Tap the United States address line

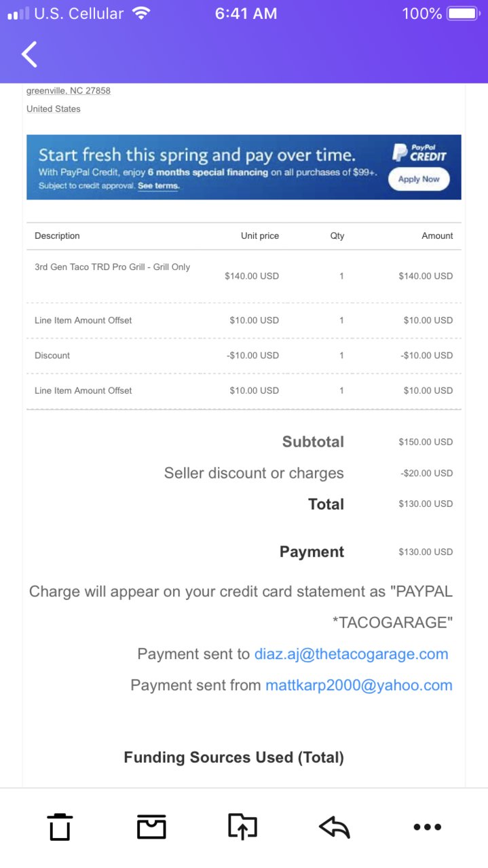click(x=54, y=109)
